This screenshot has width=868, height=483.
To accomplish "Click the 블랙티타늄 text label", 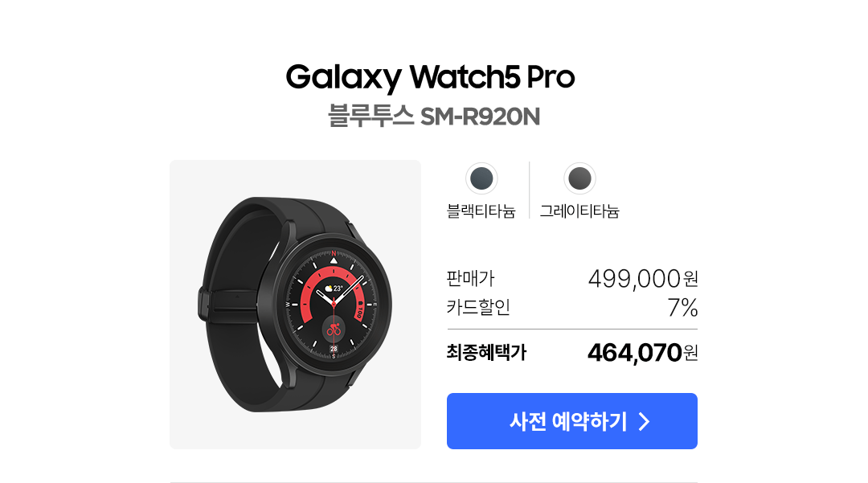I will 481,211.
